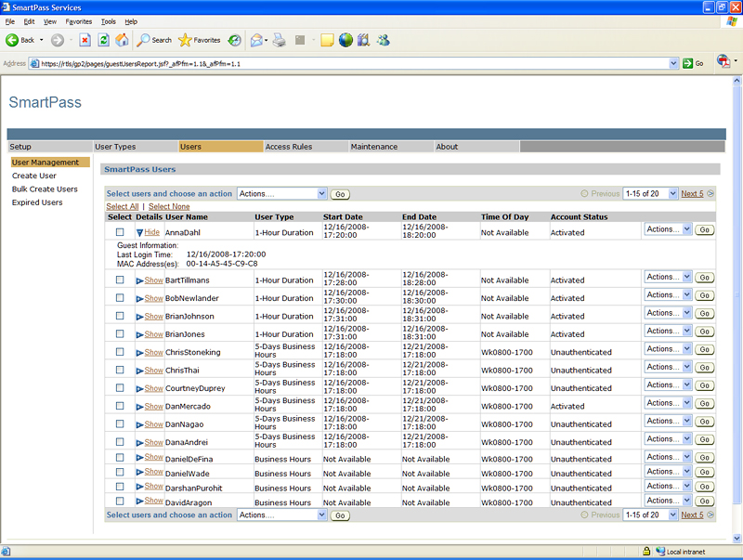743x560 pixels.
Task: Click the address bar page icon
Action: (34, 63)
